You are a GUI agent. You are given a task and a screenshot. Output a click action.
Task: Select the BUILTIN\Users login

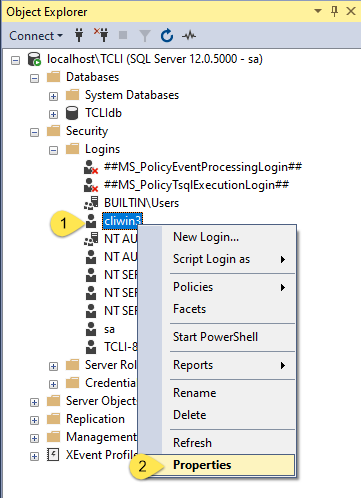(141, 203)
